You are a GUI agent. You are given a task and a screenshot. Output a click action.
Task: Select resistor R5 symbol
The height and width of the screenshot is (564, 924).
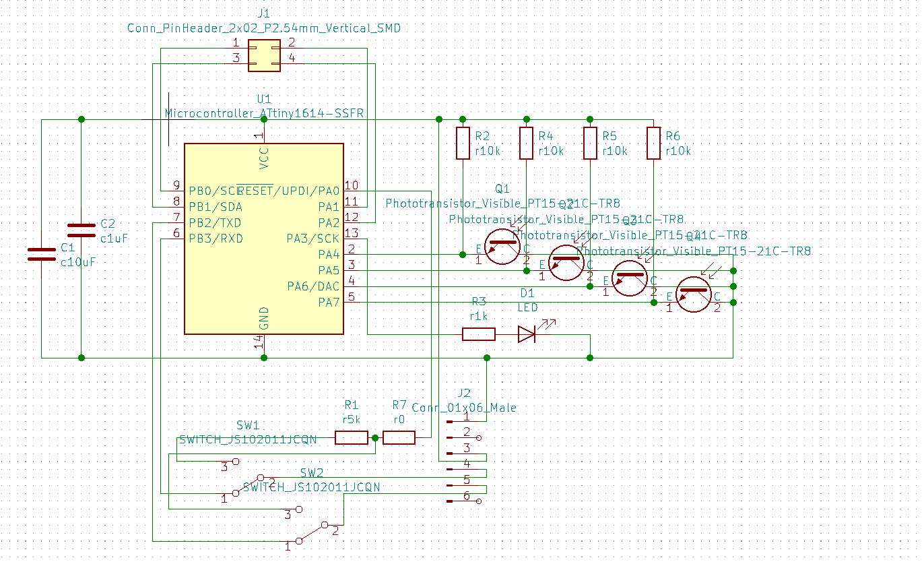tap(590, 143)
